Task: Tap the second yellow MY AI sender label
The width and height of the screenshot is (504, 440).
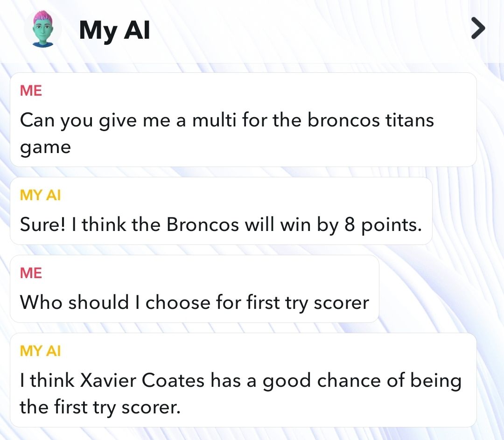Action: (x=40, y=351)
